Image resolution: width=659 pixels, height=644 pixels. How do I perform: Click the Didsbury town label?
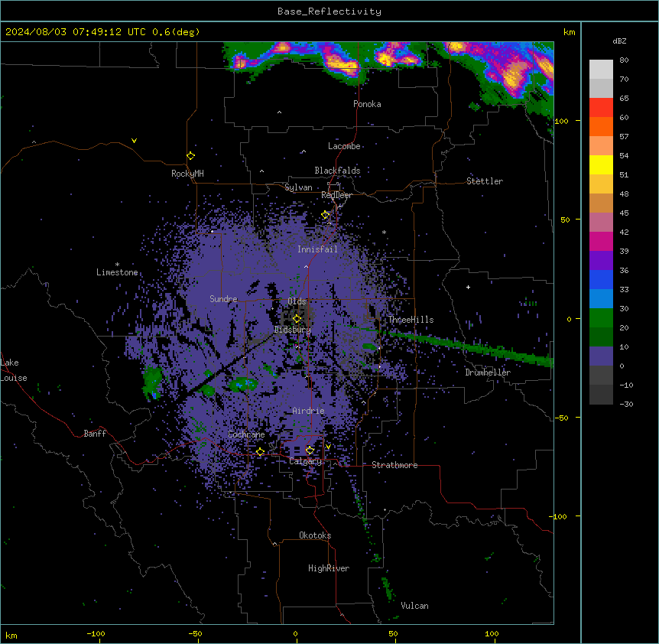293,330
